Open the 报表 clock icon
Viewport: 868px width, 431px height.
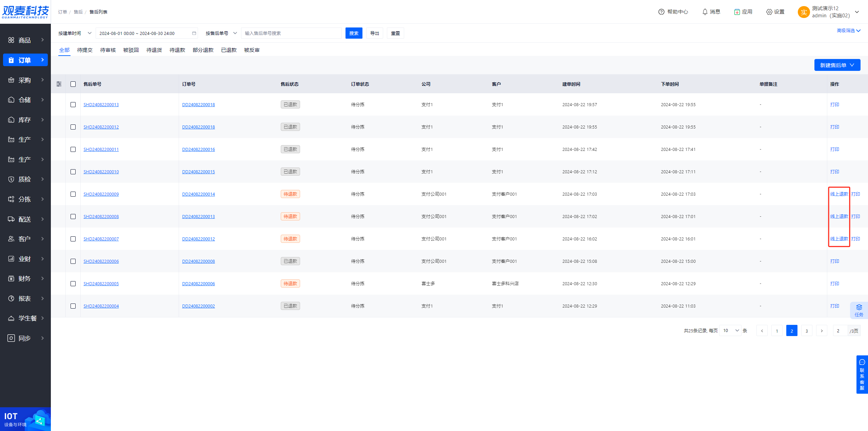(11, 298)
